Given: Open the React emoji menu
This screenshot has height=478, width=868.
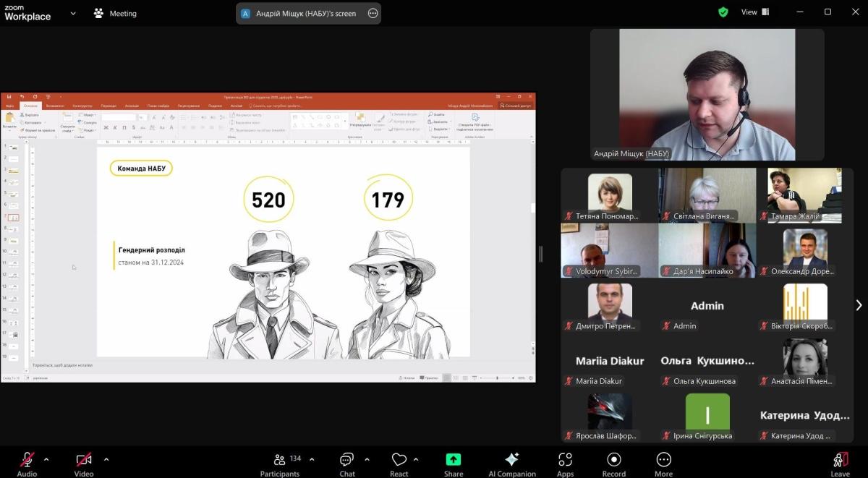Looking at the screenshot, I should point(399,461).
